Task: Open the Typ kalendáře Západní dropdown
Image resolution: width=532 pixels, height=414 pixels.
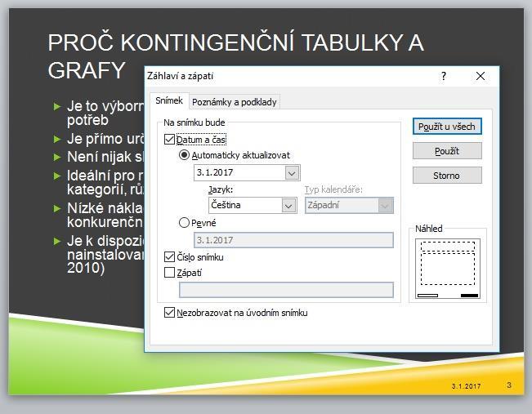Action: point(385,206)
